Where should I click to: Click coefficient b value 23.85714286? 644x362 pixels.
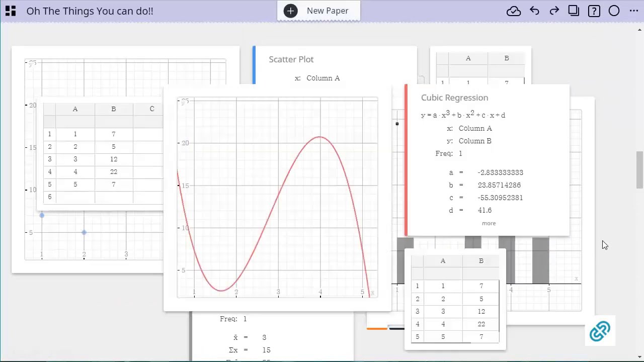pyautogui.click(x=499, y=185)
